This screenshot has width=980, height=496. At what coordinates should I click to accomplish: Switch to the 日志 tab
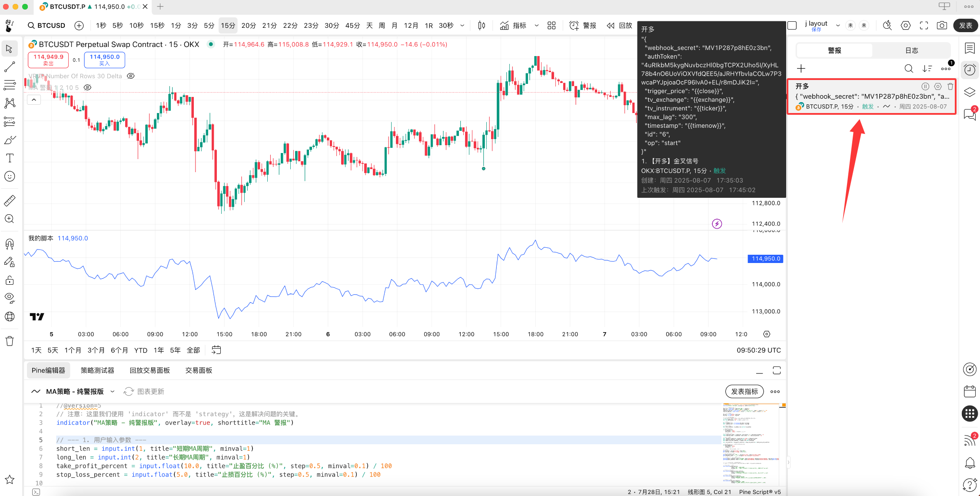[911, 50]
